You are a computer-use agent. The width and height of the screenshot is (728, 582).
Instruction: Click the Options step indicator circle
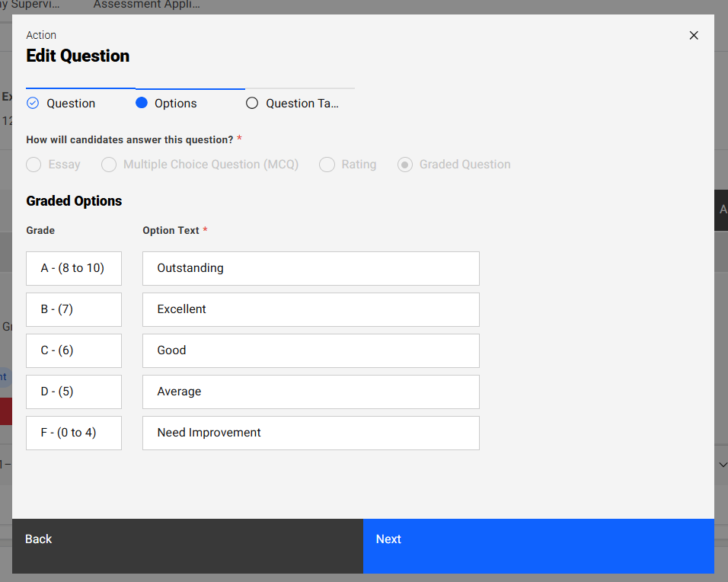tap(142, 104)
